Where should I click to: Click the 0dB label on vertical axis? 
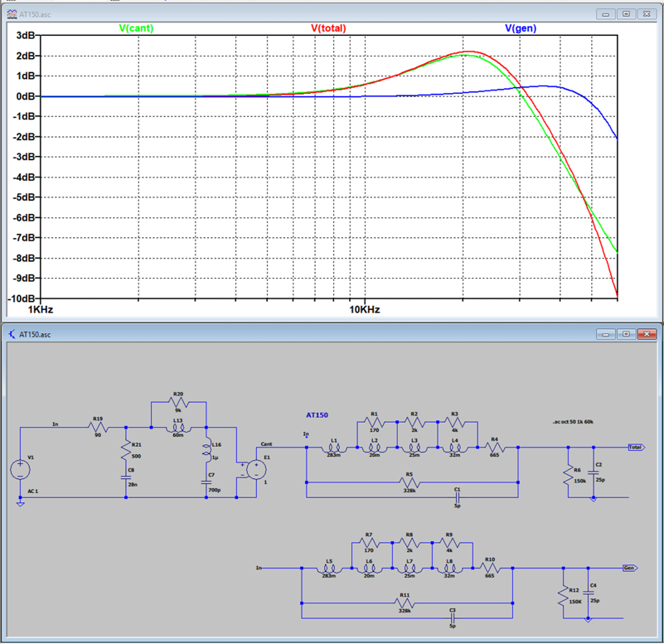(25, 97)
